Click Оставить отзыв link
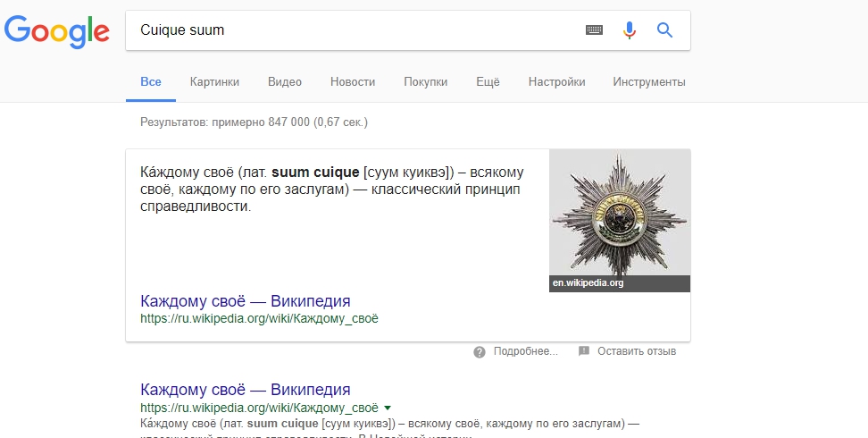Image resolution: width=868 pixels, height=438 pixels. (x=637, y=351)
